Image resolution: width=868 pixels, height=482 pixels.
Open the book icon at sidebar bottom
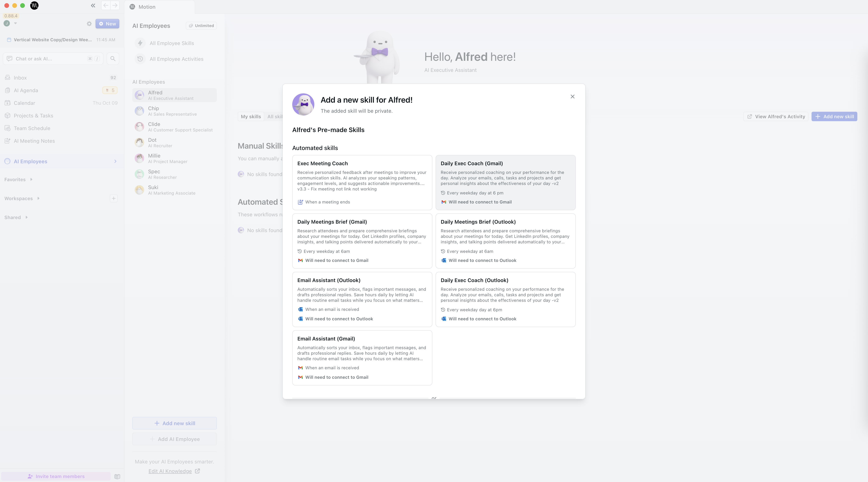click(x=117, y=476)
